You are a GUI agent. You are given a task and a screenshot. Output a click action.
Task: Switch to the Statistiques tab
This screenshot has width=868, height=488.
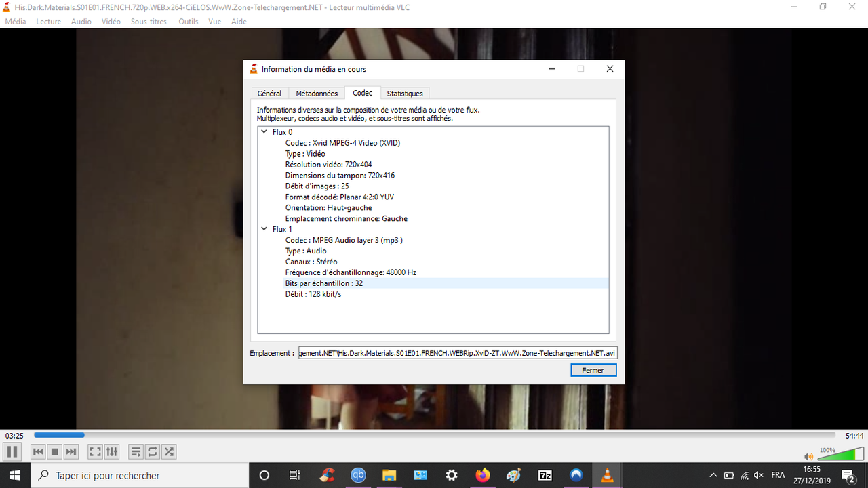pyautogui.click(x=405, y=94)
